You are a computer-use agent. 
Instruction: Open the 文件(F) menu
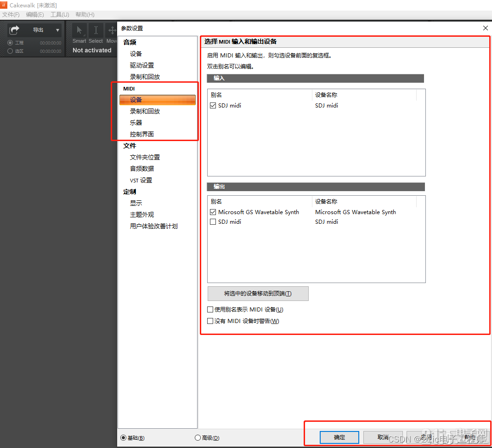click(11, 14)
